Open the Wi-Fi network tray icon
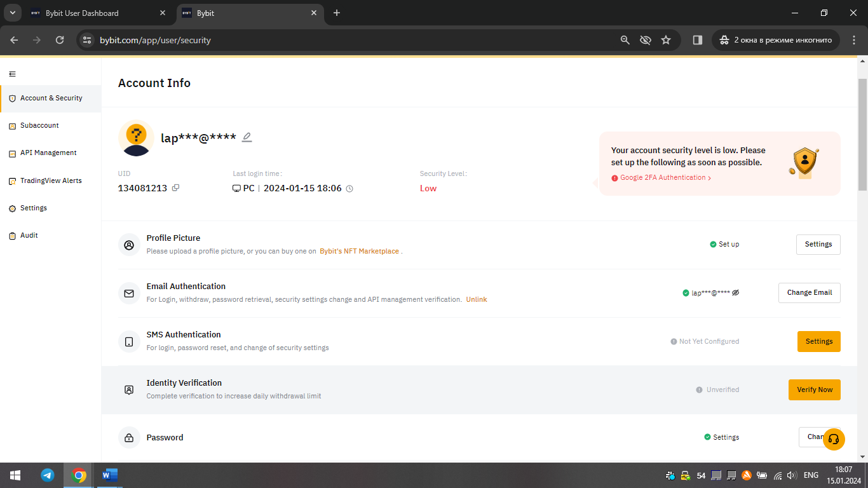This screenshot has height=488, width=868. pyautogui.click(x=778, y=475)
